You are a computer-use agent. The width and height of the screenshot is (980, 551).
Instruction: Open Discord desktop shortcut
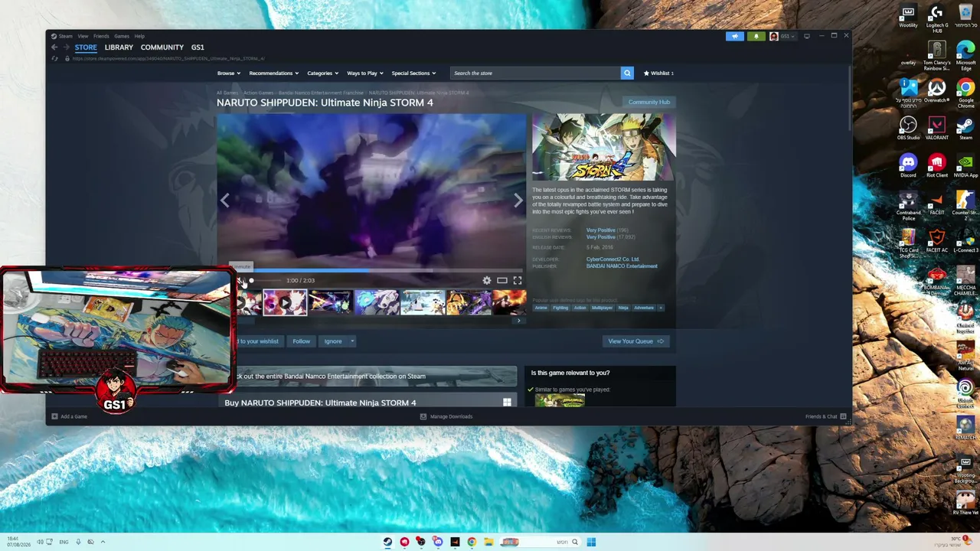pyautogui.click(x=908, y=166)
